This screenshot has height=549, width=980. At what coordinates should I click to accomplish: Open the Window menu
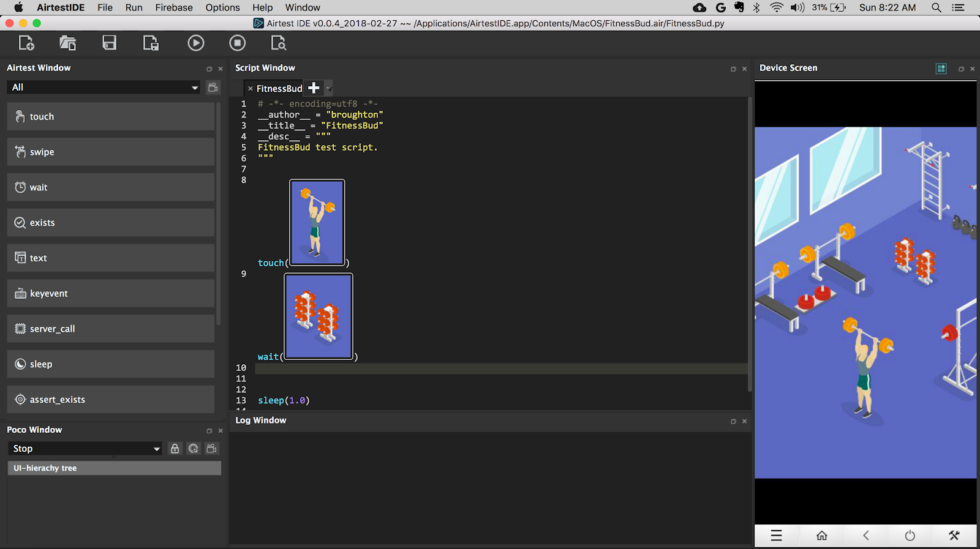click(x=303, y=7)
